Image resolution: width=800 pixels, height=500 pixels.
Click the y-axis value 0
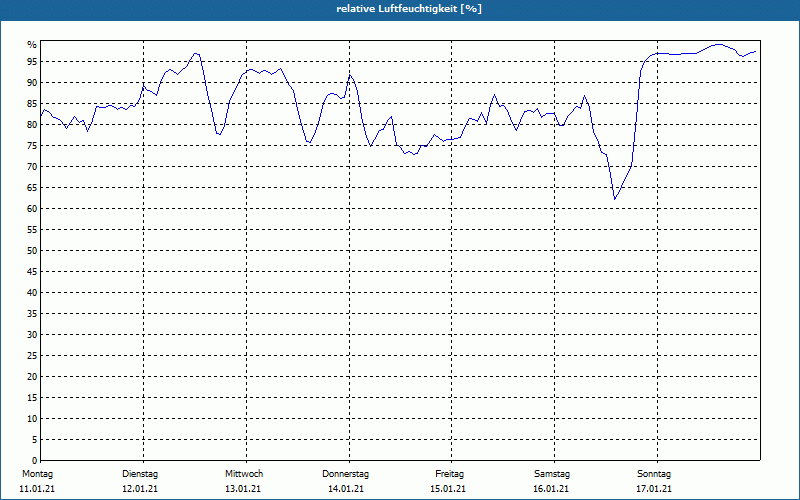point(35,461)
